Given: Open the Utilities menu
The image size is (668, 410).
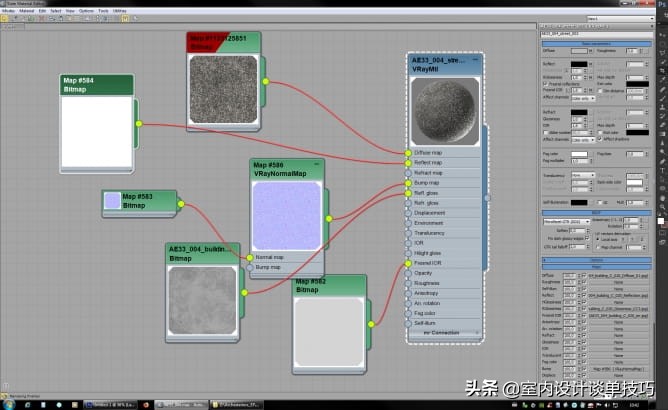Looking at the screenshot, I should point(120,10).
